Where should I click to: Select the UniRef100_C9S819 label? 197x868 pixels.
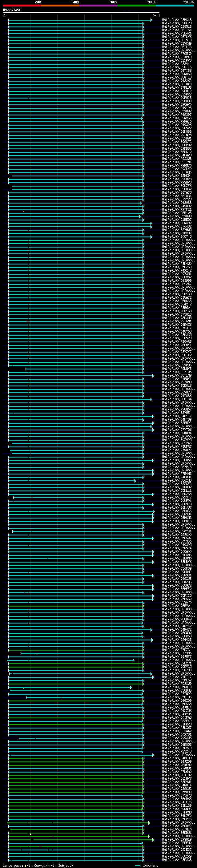177,839
